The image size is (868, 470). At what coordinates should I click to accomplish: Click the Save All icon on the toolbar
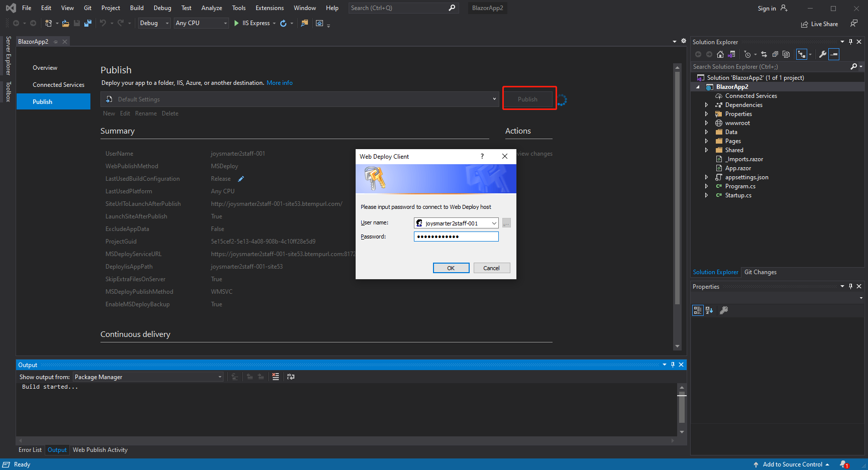pyautogui.click(x=88, y=23)
